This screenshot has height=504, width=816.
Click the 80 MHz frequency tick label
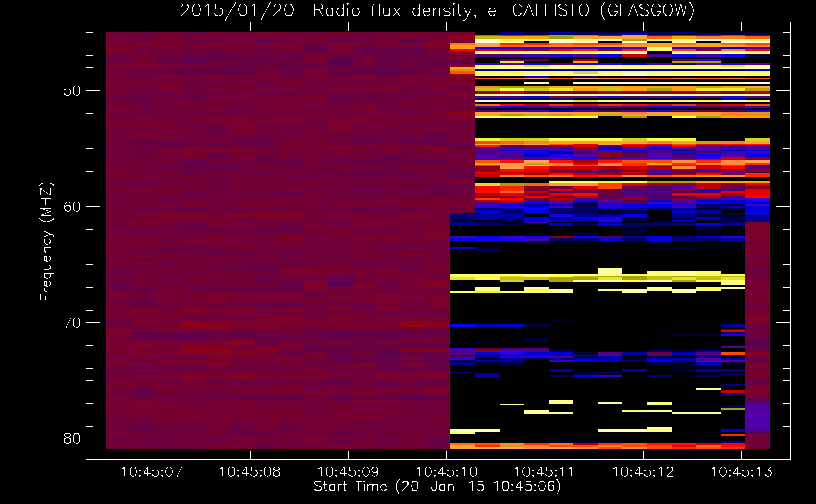coord(72,438)
